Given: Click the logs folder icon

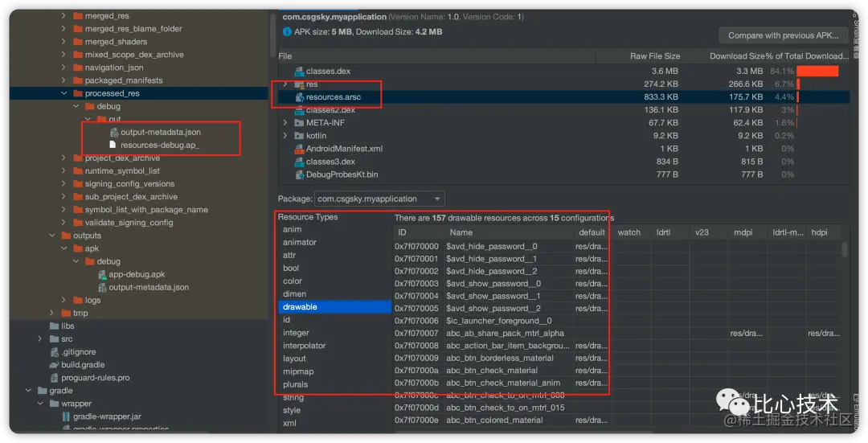Looking at the screenshot, I should pos(77,300).
